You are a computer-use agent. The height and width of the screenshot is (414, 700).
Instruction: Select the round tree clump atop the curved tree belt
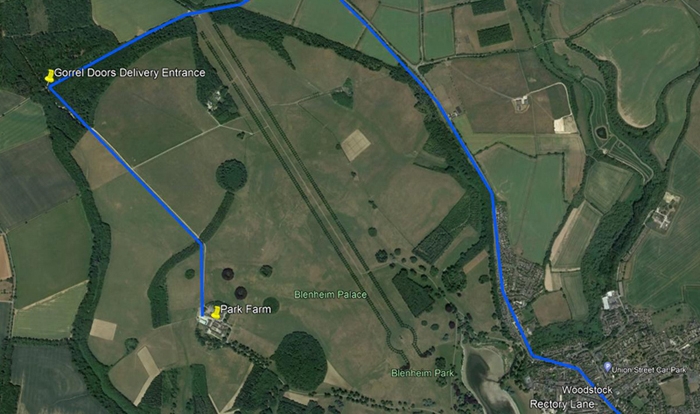coord(232,175)
